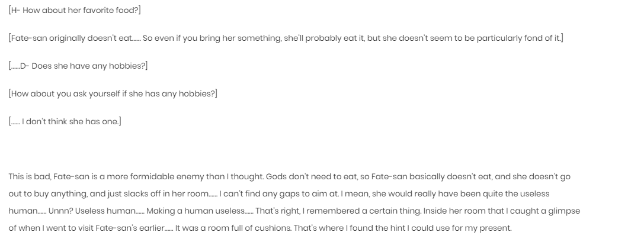Click the line Does she have any hobbies
Image resolution: width=644 pixels, height=242 pixels.
(x=78, y=66)
